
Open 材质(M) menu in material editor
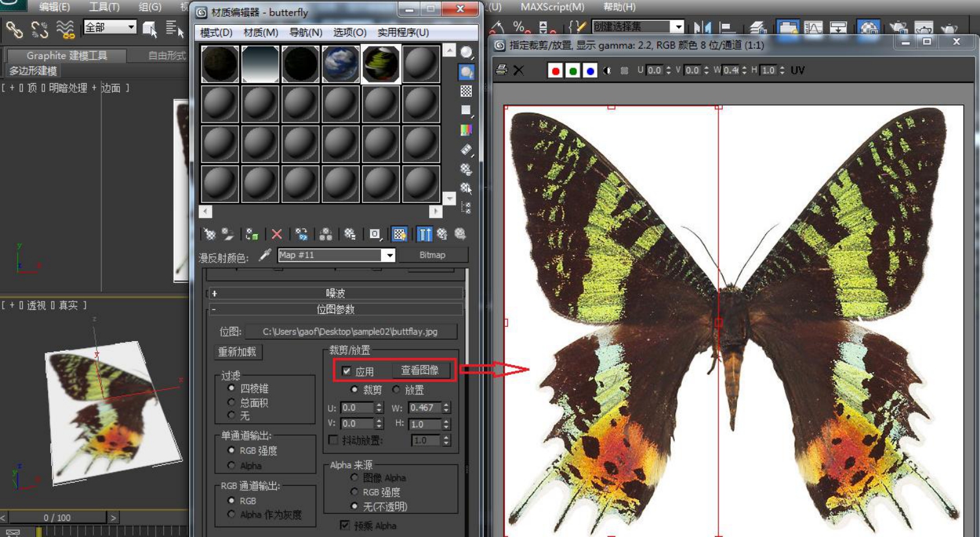pyautogui.click(x=261, y=32)
